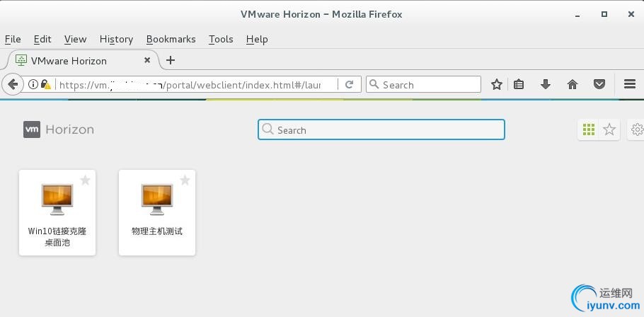Open the Tools menu

tap(221, 39)
